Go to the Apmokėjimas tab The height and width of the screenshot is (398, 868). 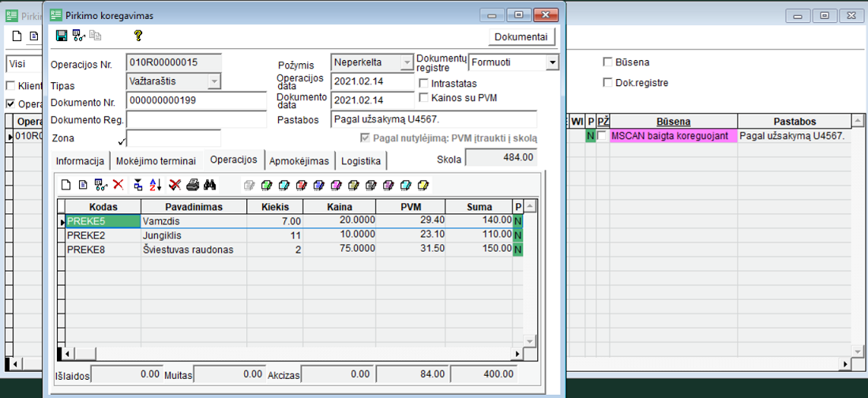(x=301, y=161)
